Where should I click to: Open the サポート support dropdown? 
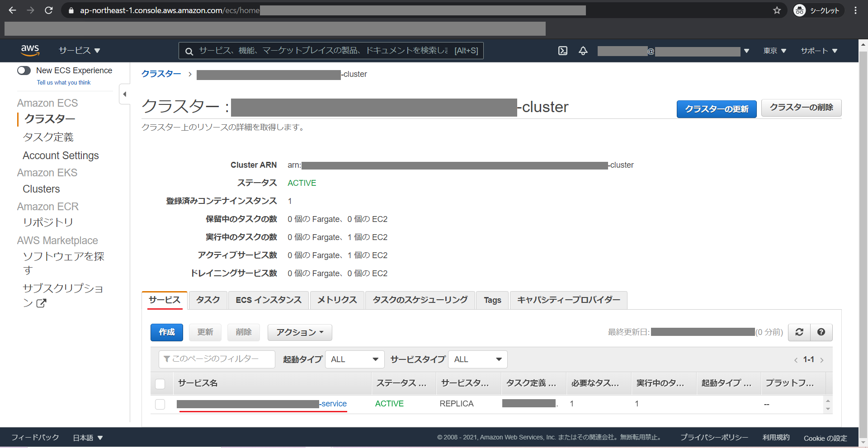pos(819,51)
